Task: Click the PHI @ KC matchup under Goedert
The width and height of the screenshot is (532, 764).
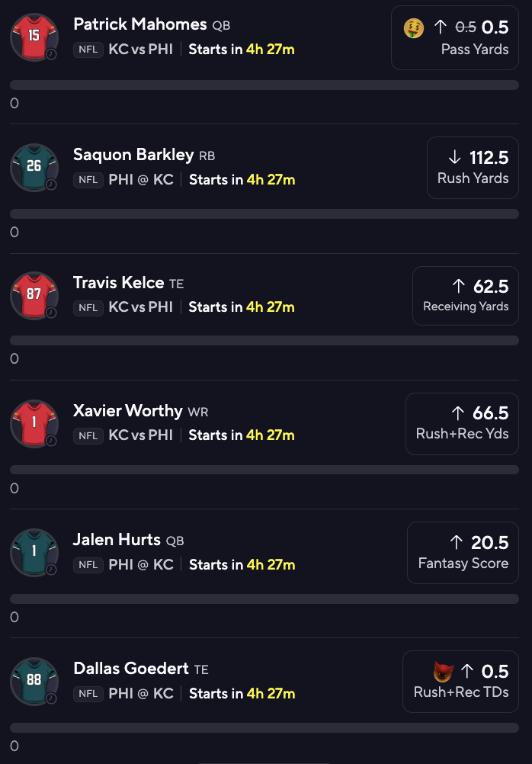Action: [141, 694]
